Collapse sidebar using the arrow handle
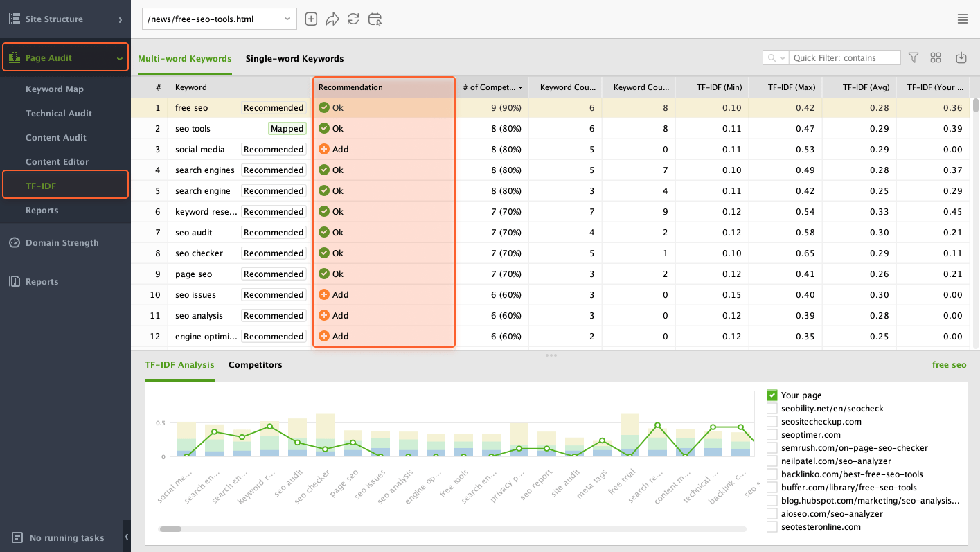 point(127,537)
